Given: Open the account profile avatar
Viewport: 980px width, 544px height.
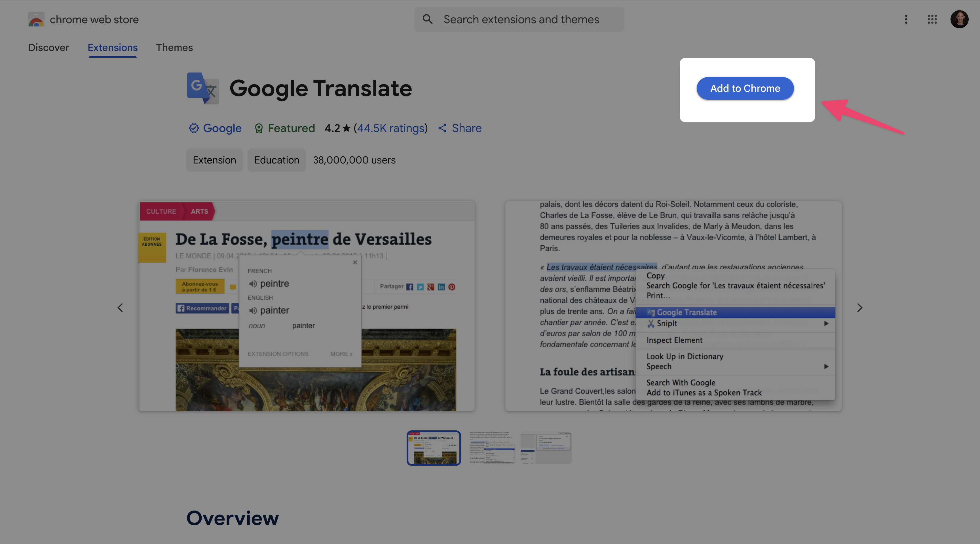Looking at the screenshot, I should pos(959,19).
